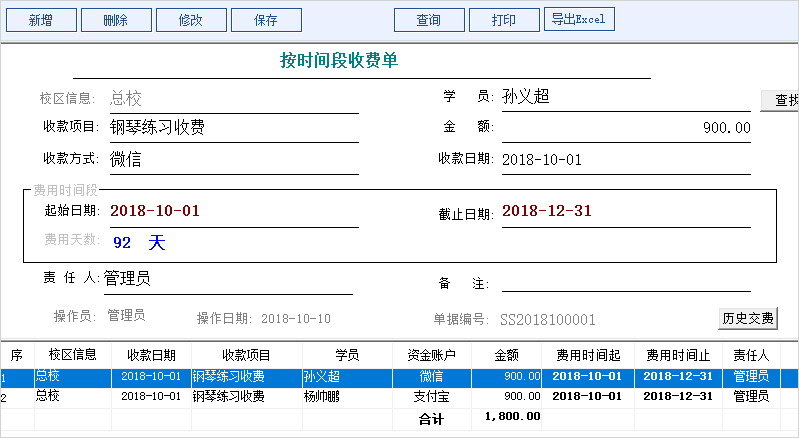Click the 责任人 field showing 管理员

(x=228, y=279)
